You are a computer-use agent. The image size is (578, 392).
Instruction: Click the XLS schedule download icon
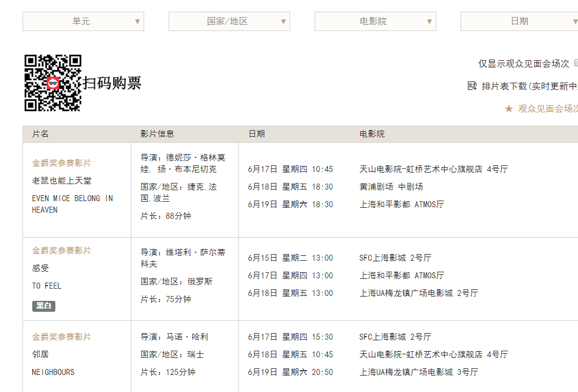[x=472, y=86]
